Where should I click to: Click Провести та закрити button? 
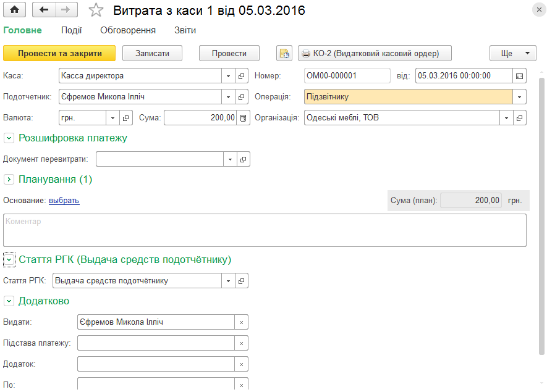tap(59, 53)
